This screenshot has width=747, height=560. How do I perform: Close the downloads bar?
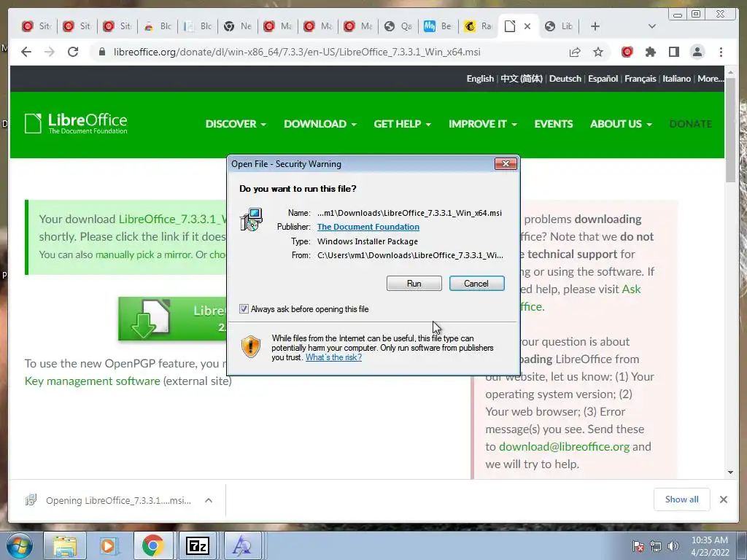[723, 499]
